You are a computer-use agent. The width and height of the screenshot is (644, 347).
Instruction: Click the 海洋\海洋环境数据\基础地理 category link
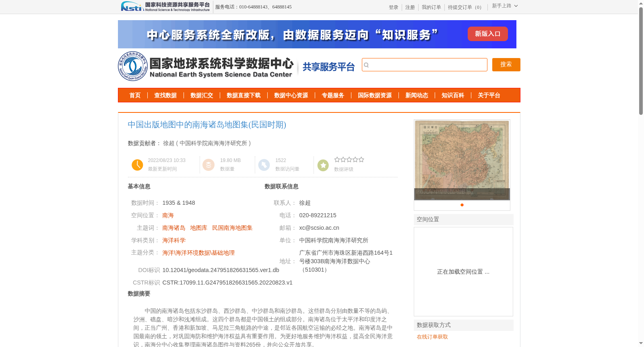(x=198, y=253)
